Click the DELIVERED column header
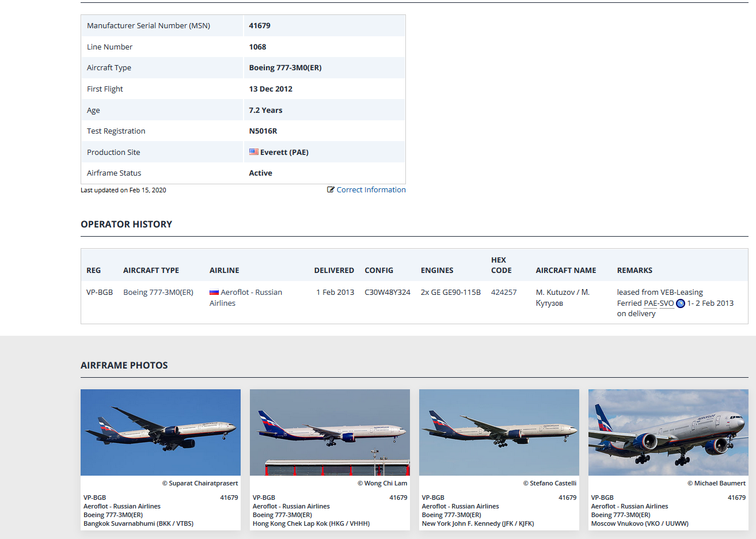 334,270
